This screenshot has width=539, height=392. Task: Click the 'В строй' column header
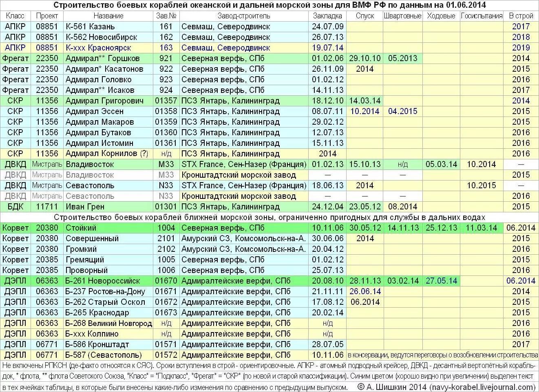click(x=521, y=16)
